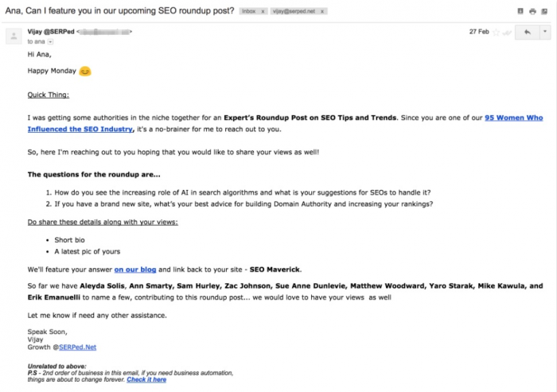Follow the "on our blog" link
Screen dimensions: 557x392
pos(135,270)
